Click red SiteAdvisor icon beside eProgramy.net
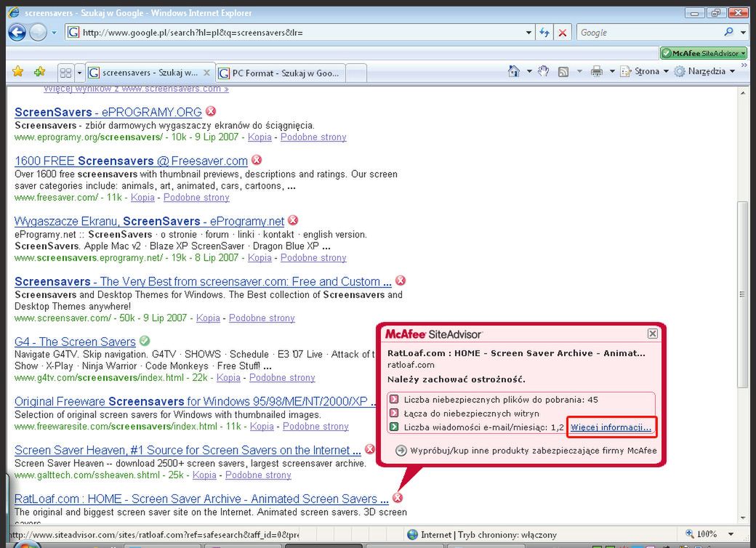The height and width of the screenshot is (548, 756). click(293, 220)
